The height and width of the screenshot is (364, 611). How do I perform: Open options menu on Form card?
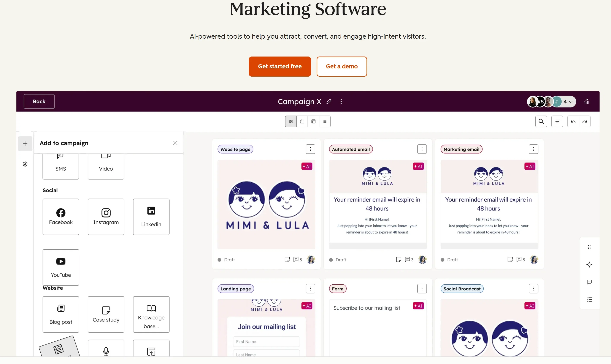422,289
